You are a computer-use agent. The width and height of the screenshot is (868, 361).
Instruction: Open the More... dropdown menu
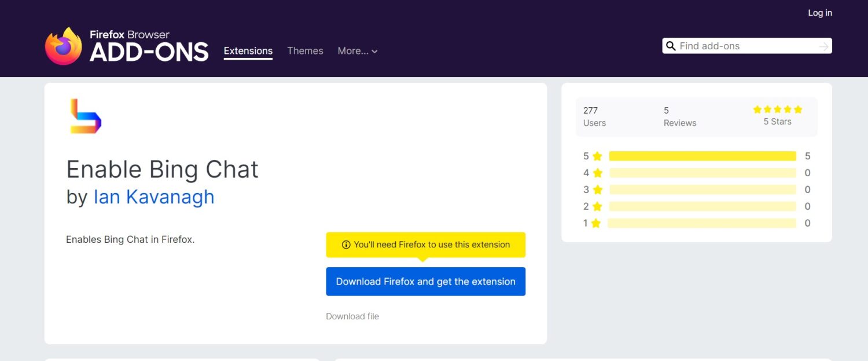click(358, 51)
